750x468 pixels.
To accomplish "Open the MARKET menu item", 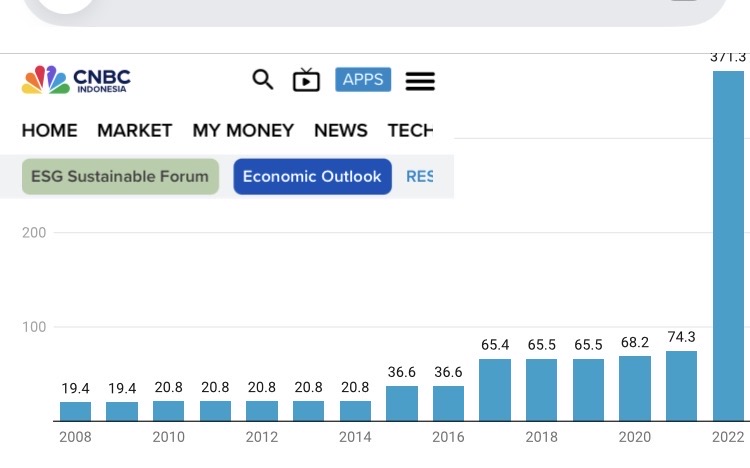I will point(134,130).
